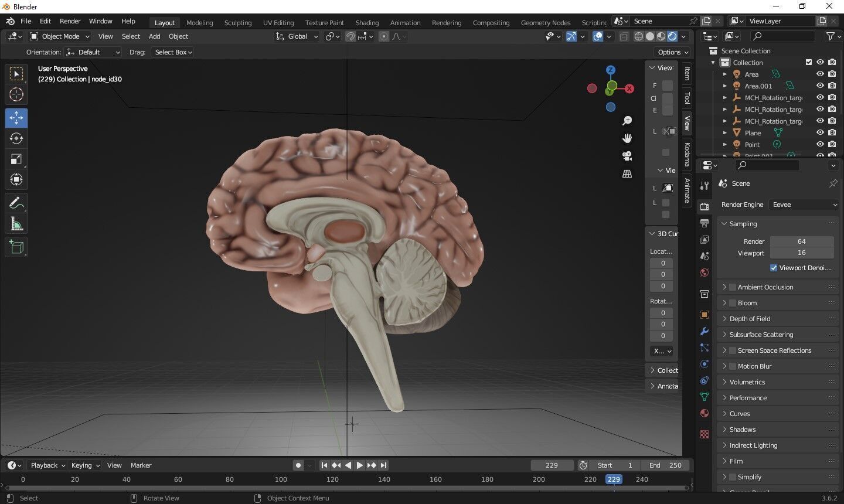844x504 pixels.
Task: Disable rendering for the Point object
Action: click(x=832, y=144)
